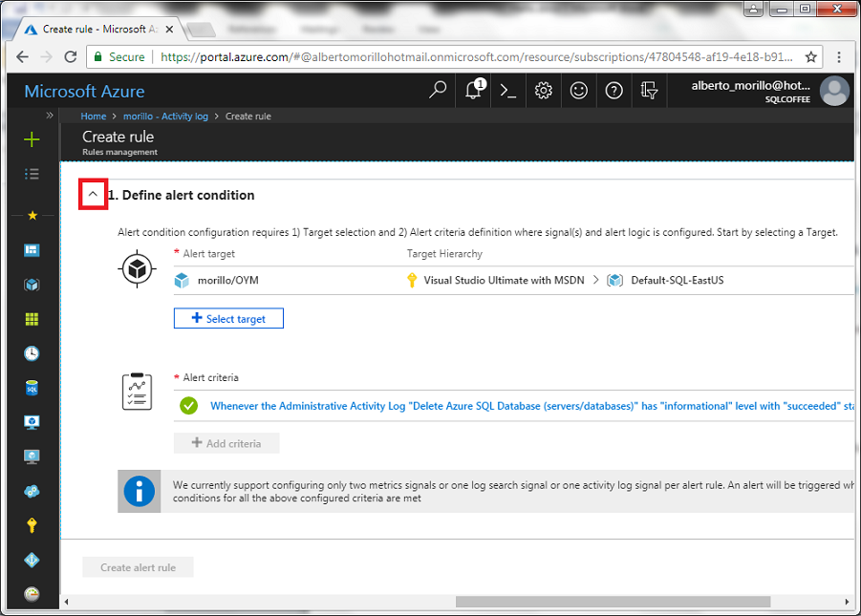Screen dimensions: 861x616
Task: Click the account avatar picture
Action: [x=834, y=91]
